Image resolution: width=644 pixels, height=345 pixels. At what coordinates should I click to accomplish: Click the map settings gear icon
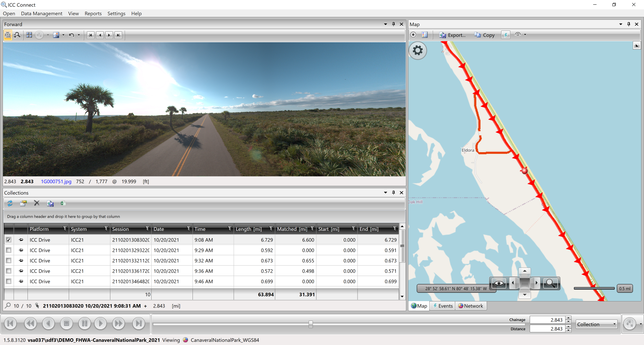pyautogui.click(x=418, y=51)
